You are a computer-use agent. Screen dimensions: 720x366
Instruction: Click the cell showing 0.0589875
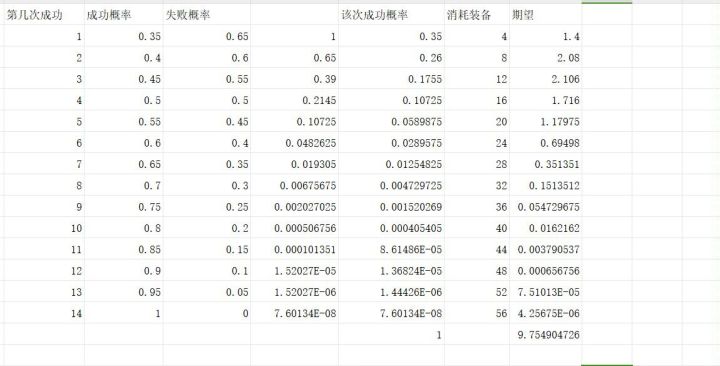coord(391,121)
